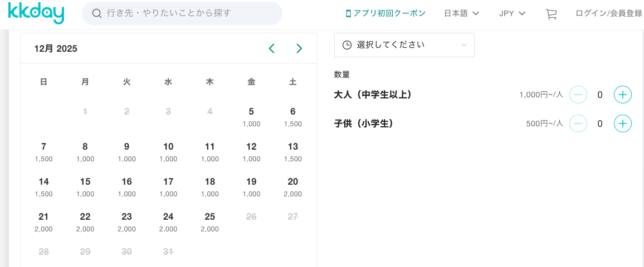Click ログイン/会員登録 link

[608, 13]
